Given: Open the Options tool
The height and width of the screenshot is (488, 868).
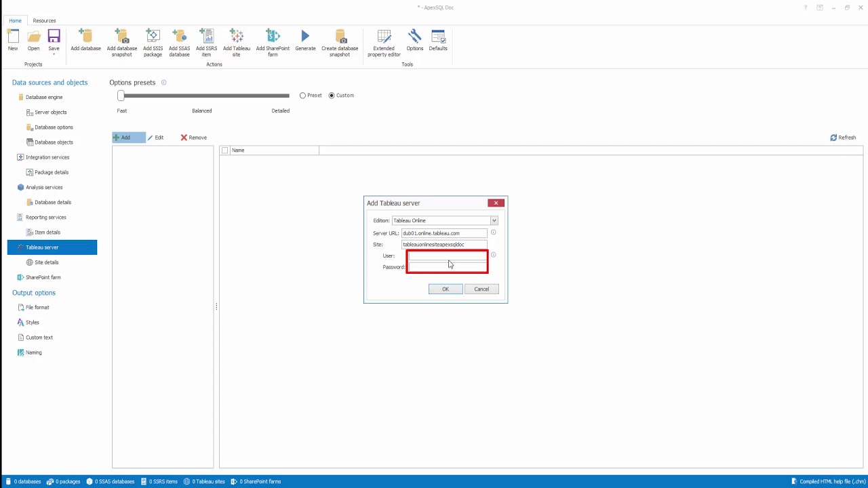Looking at the screenshot, I should [x=414, y=36].
